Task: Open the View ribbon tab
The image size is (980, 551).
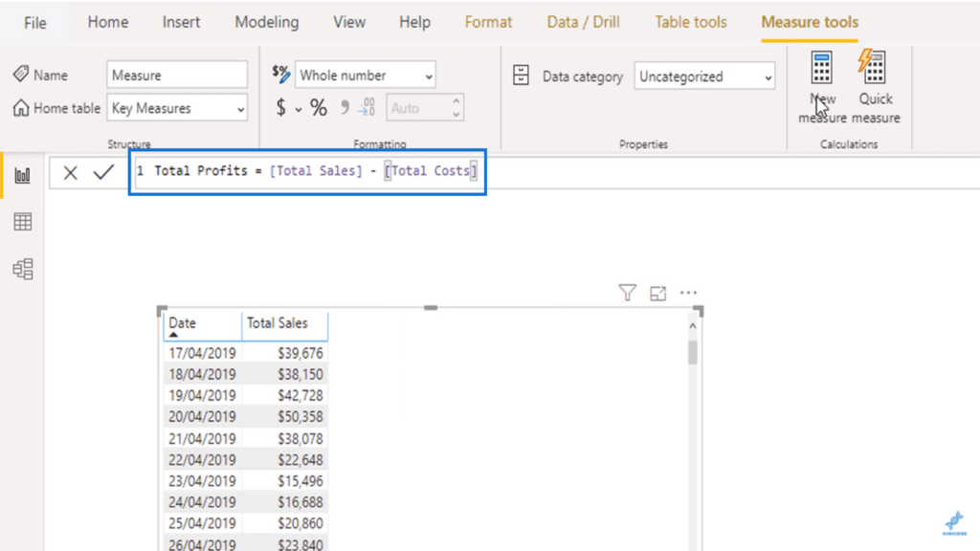Action: pos(349,22)
